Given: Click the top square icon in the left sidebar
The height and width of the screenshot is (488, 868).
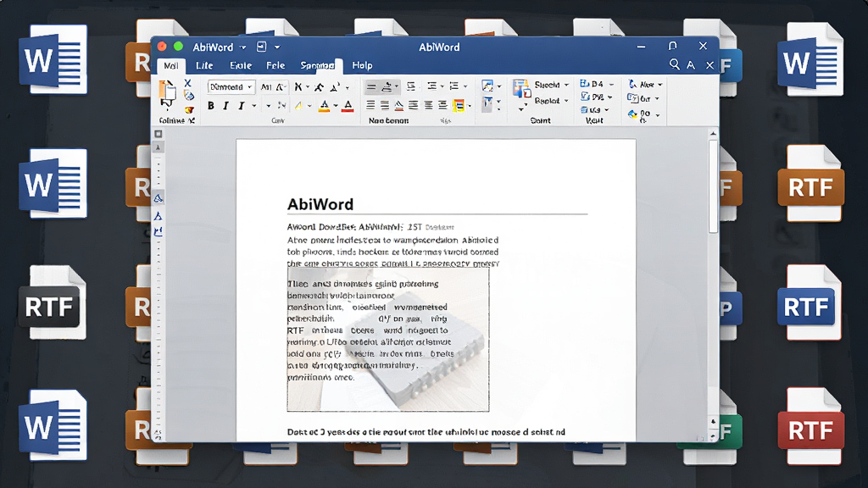Looking at the screenshot, I should coord(159,134).
